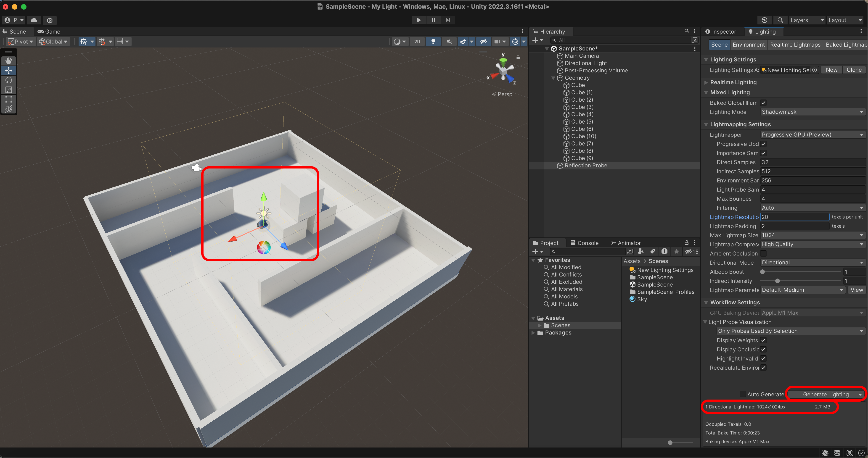Toggle scene lighting lightbulb icon
This screenshot has height=458, width=868.
(433, 41)
